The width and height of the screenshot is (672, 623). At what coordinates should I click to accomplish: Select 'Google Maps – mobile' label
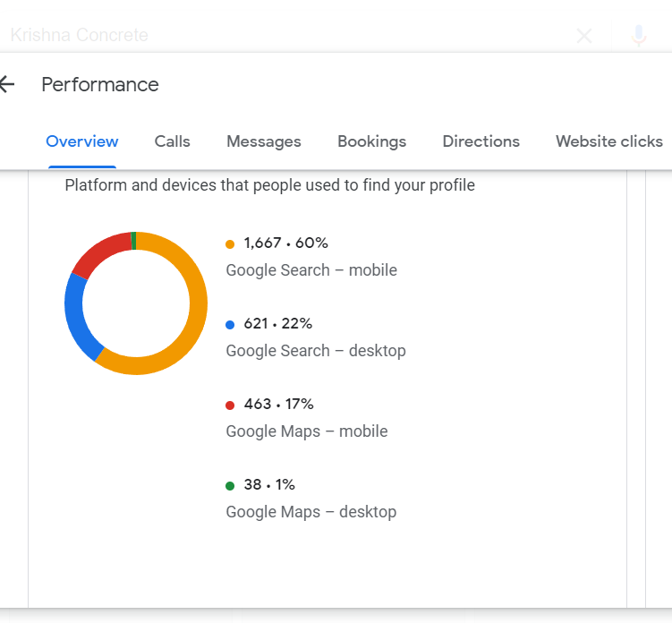(x=307, y=431)
